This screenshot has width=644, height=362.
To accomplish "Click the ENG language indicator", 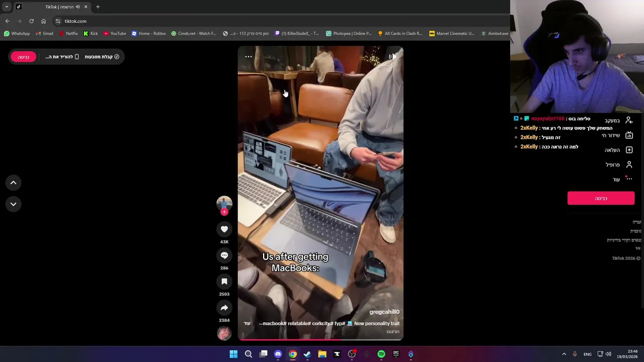I will coord(588,354).
